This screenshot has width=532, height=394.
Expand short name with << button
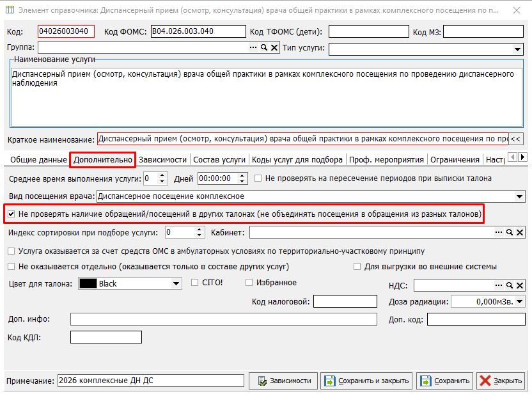click(515, 139)
